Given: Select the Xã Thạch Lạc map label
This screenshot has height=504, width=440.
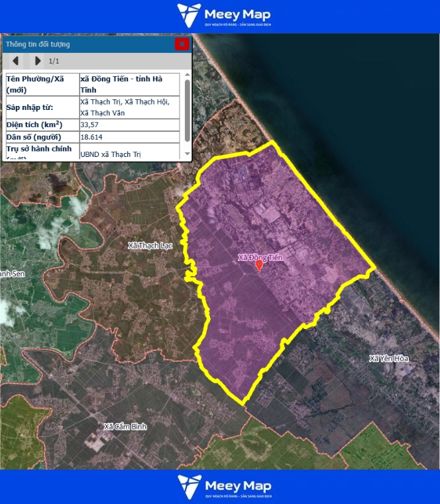Looking at the screenshot, I should (x=150, y=246).
